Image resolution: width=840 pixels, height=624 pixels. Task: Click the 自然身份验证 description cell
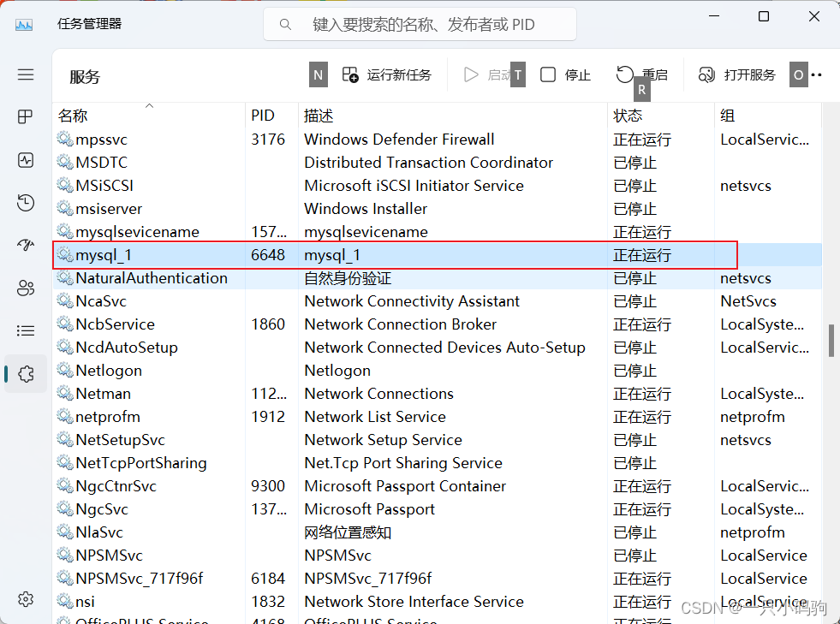pyautogui.click(x=348, y=278)
